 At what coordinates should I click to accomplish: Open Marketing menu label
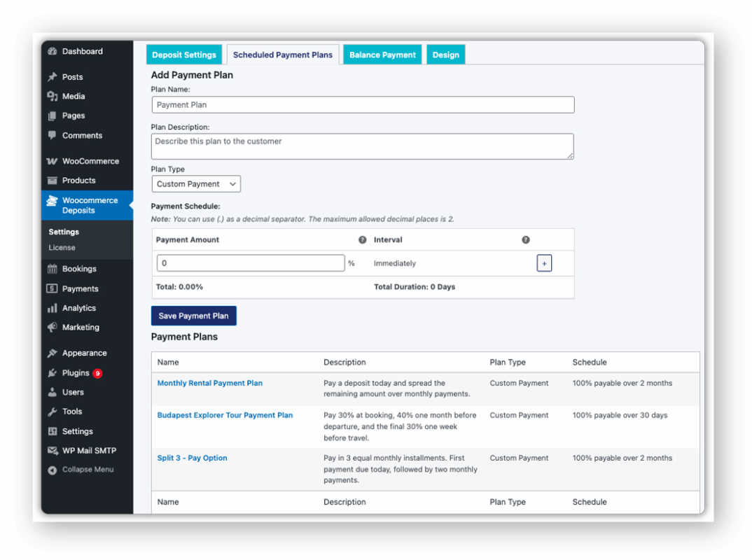81,328
